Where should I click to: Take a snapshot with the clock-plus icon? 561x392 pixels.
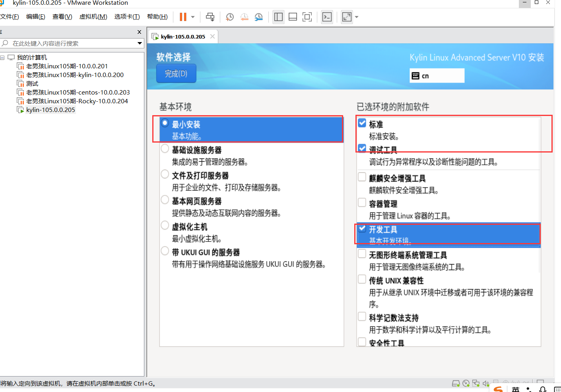click(x=230, y=17)
